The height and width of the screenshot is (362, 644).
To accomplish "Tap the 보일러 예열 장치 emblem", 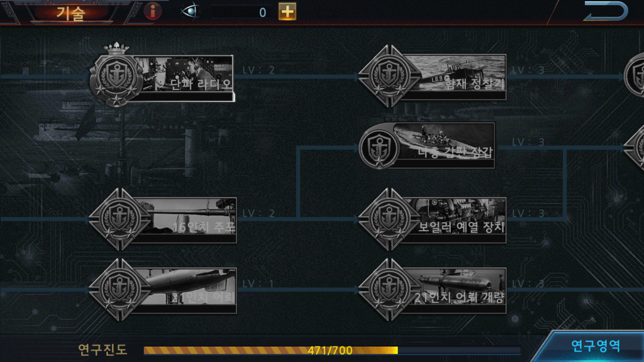I will pos(389,219).
